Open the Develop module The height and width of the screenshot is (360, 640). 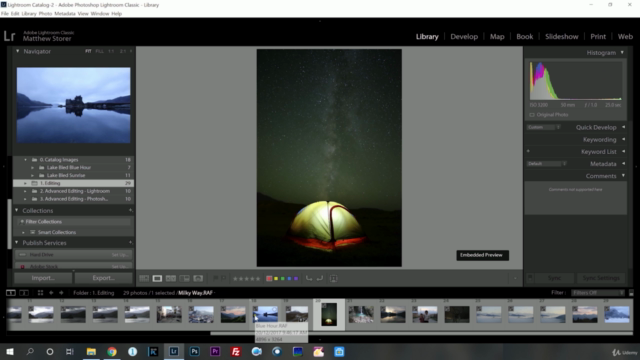coord(464,36)
